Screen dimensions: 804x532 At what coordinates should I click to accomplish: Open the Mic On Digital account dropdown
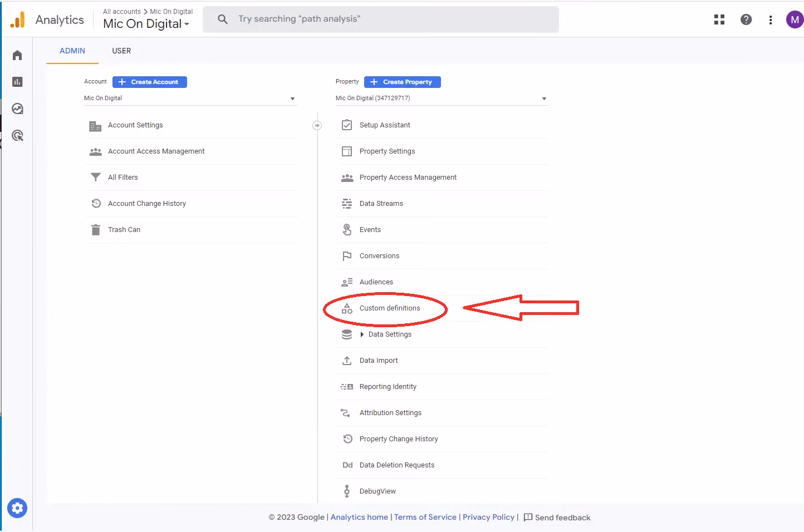click(190, 98)
